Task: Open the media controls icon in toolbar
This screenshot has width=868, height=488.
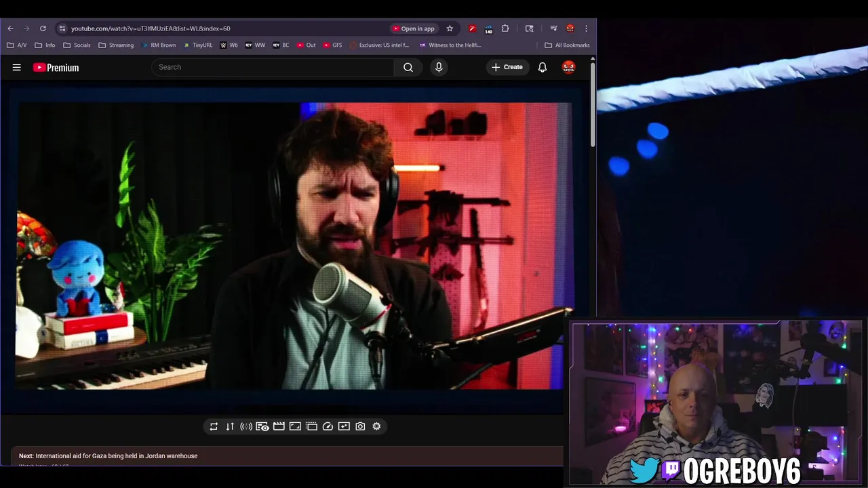Action: (x=553, y=28)
